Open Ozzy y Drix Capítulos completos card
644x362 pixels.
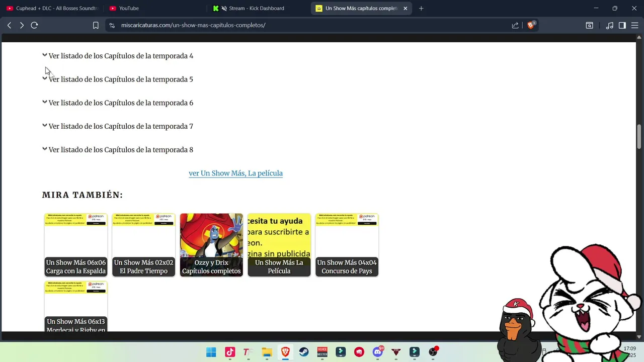[x=211, y=245]
